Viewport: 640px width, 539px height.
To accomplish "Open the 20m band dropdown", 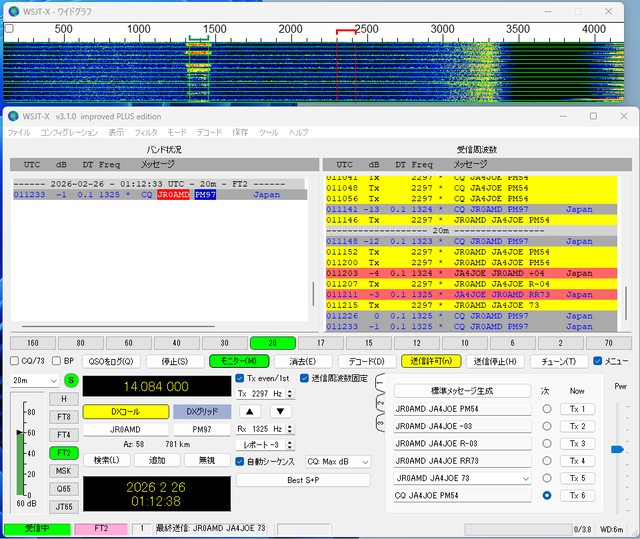I will tap(35, 380).
